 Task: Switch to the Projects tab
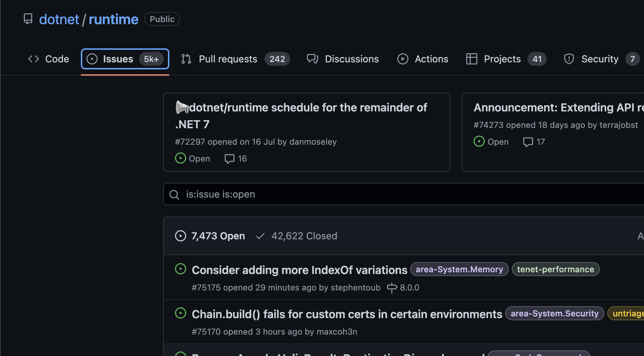pos(506,59)
